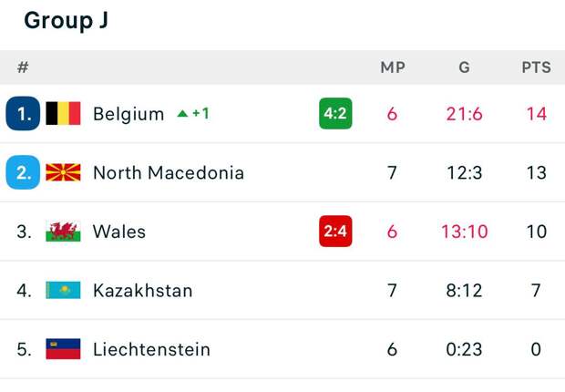Click the dark blue rank 1 badge
The image size is (565, 392).
pyautogui.click(x=23, y=113)
